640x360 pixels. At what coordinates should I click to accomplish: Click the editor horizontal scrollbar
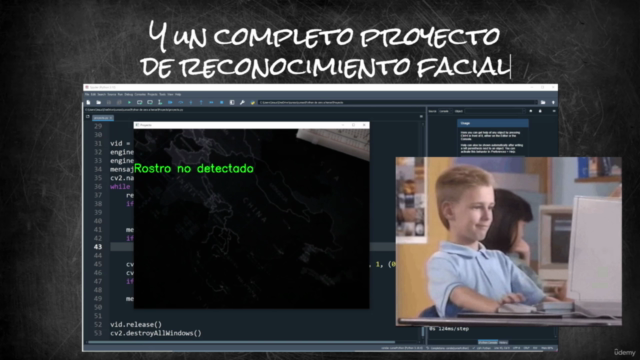(x=241, y=342)
